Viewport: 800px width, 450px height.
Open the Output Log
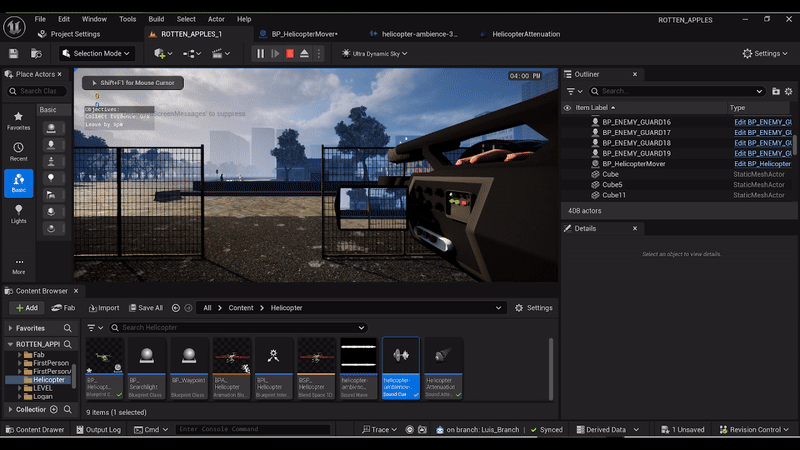coord(98,430)
